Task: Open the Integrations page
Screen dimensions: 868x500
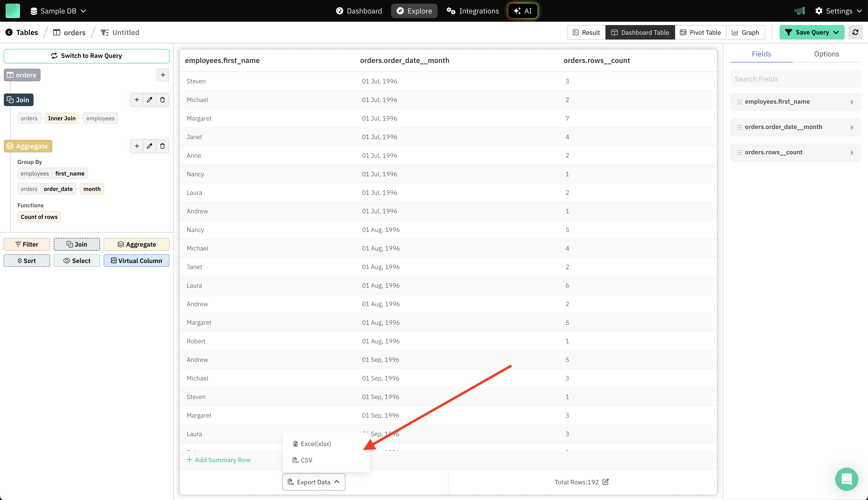Action: tap(472, 11)
